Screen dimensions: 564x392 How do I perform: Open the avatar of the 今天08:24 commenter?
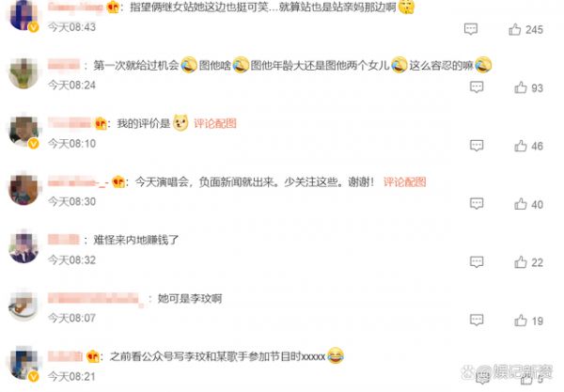coord(23,73)
